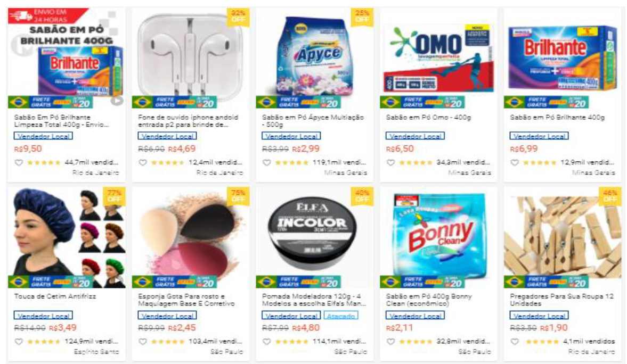Click Vendedor Local tag under Omo 400g
Viewport: 627px width, 364px height.
(415, 136)
